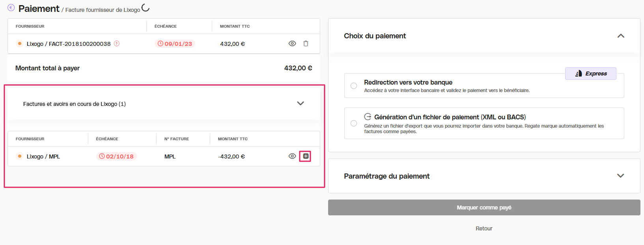Screen dimensions: 644x245
Task: Open the Lixogo / MPL row
Action: point(164,156)
